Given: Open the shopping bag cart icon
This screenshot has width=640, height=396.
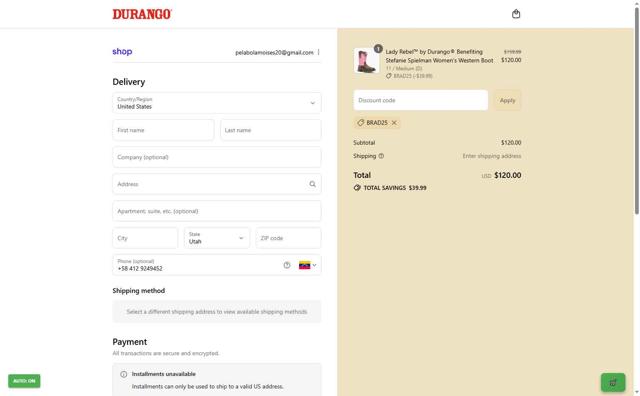Looking at the screenshot, I should (516, 14).
